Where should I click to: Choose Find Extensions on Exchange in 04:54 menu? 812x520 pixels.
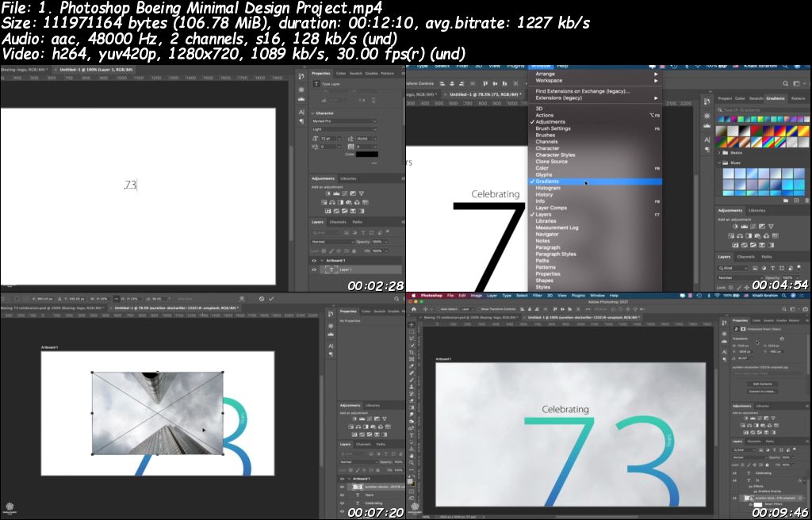tap(596, 91)
